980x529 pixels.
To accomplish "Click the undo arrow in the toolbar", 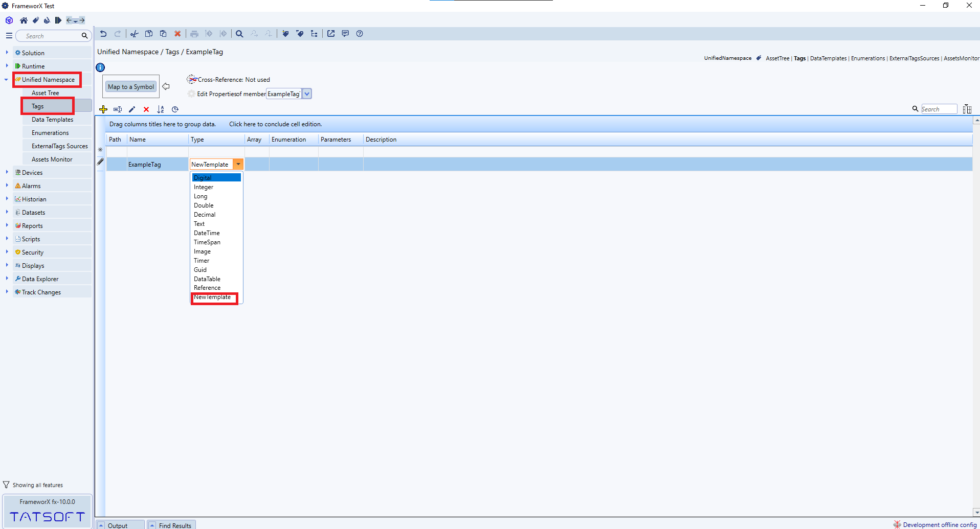I will point(103,34).
